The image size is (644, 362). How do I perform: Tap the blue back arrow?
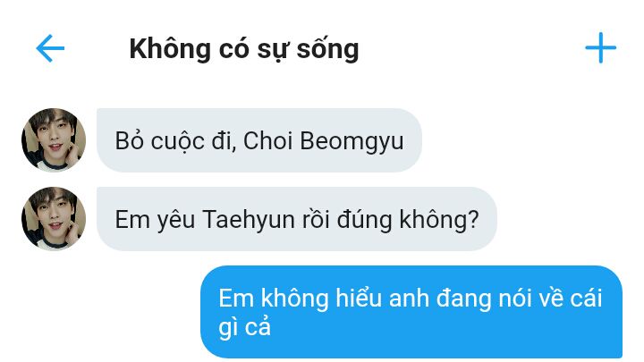[50, 48]
